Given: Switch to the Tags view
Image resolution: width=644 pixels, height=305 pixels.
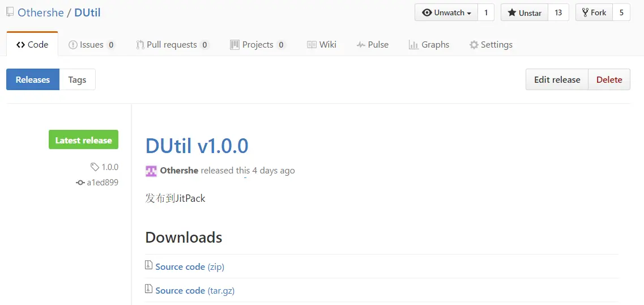Looking at the screenshot, I should [77, 79].
